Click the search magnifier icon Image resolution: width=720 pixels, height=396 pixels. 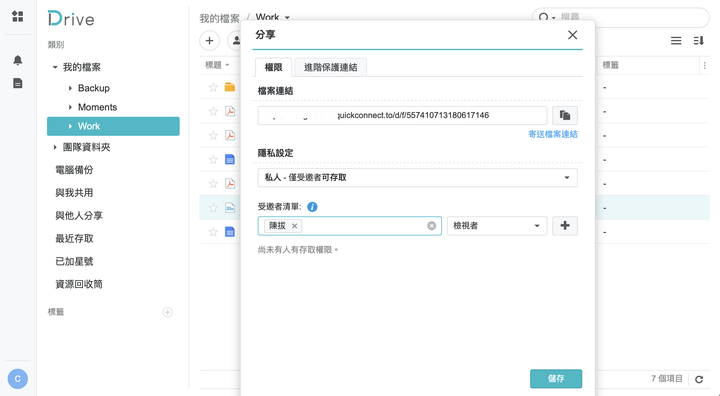(543, 17)
